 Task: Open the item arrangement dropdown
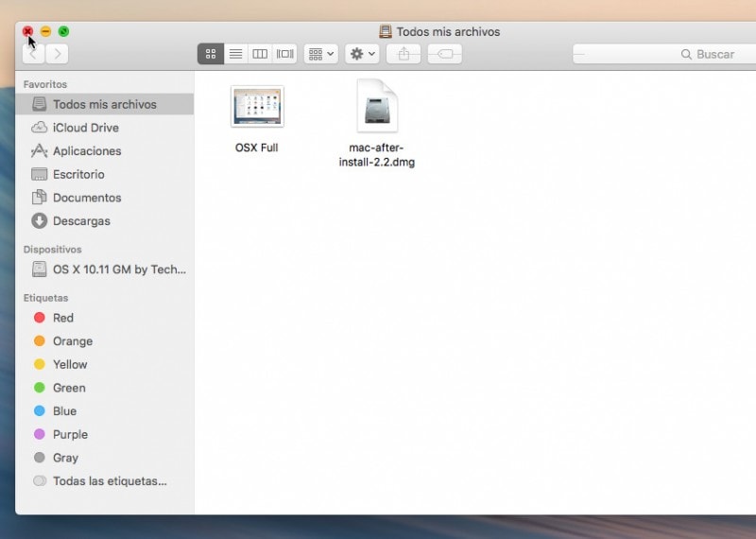(321, 54)
